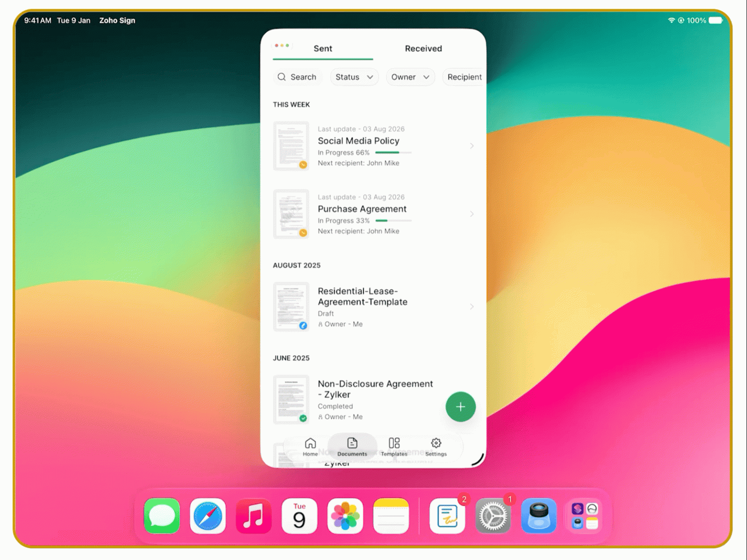The image size is (747, 560).
Task: Click 'Next recipient: John Mike' under Purchase Agreement
Action: pyautogui.click(x=359, y=231)
